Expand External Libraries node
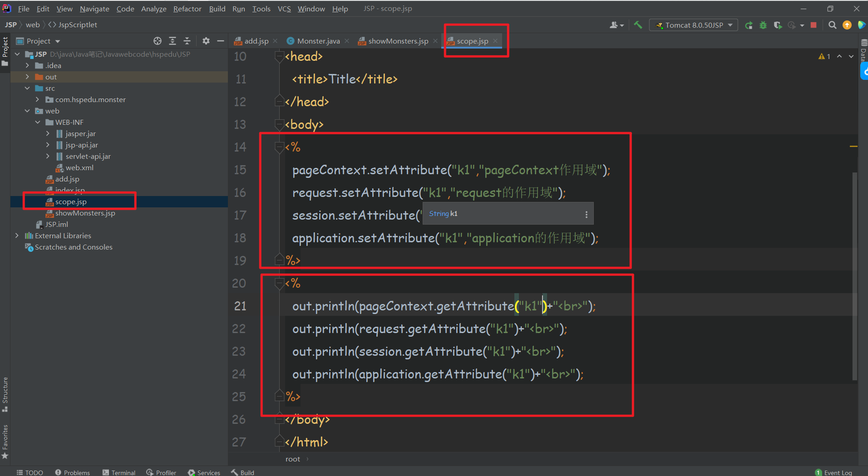This screenshot has height=476, width=868. pyautogui.click(x=17, y=236)
